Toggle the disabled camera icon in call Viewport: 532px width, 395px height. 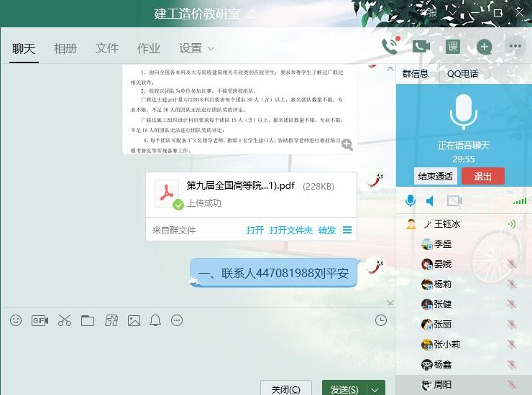point(454,200)
